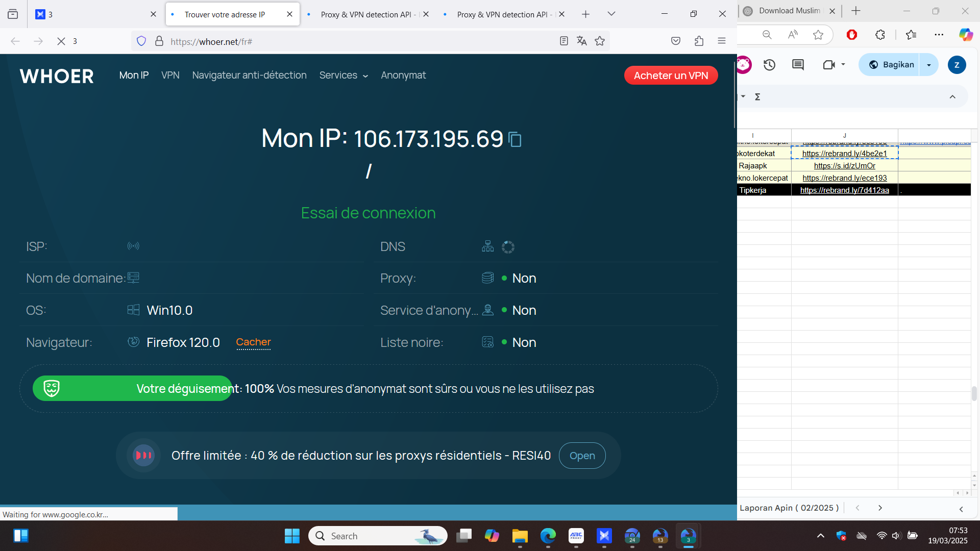
Task: Expand the video meeting options arrow
Action: click(x=843, y=65)
